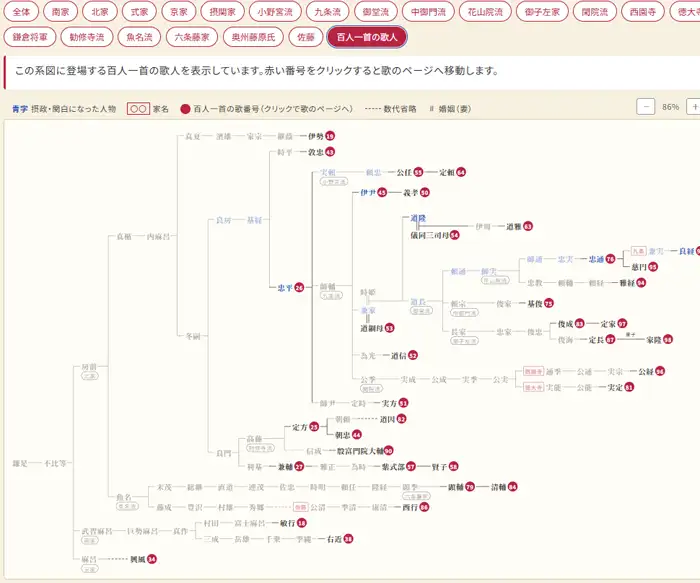Screen dimensions: 700x583
Task: Open poem badge 54 beside 儀同三司母
Action: point(454,235)
